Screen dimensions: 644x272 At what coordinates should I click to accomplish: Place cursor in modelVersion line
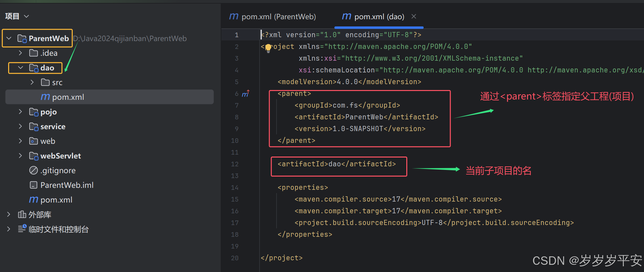(x=349, y=82)
